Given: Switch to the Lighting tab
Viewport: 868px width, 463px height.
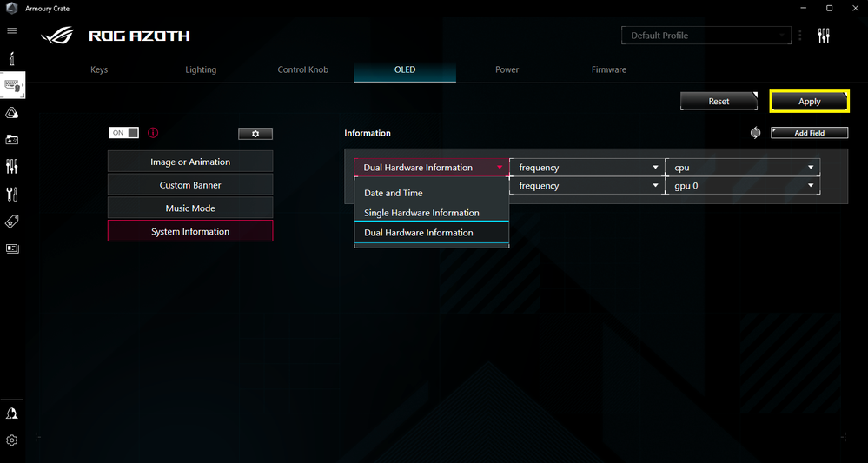Looking at the screenshot, I should (x=201, y=70).
